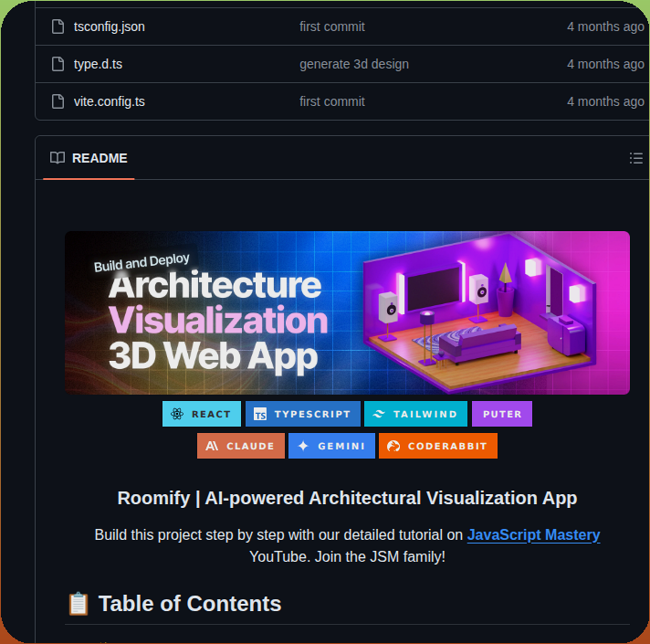Click file icon beside vite.config.ts
The width and height of the screenshot is (650, 644).
coord(58,101)
